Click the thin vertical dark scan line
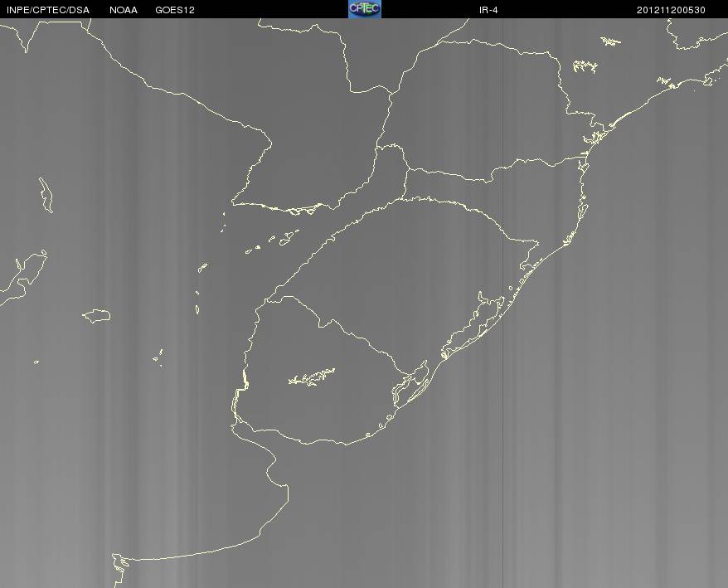 [502, 302]
